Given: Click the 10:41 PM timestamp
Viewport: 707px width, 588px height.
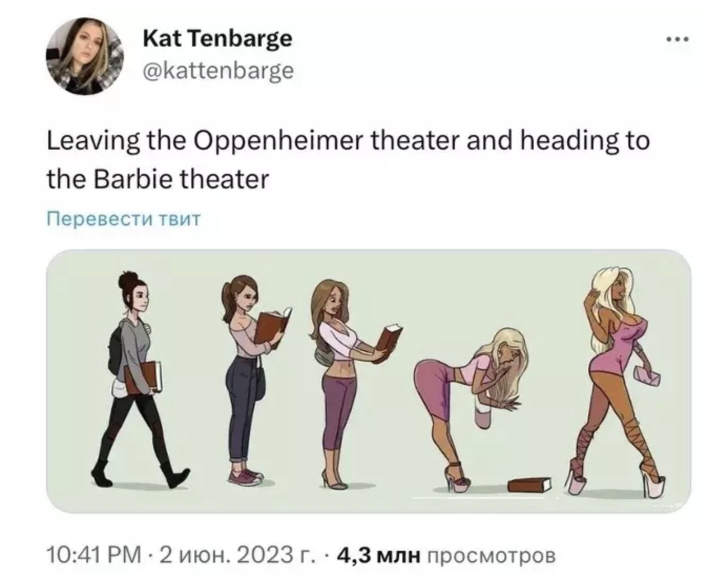Looking at the screenshot, I should [94, 555].
